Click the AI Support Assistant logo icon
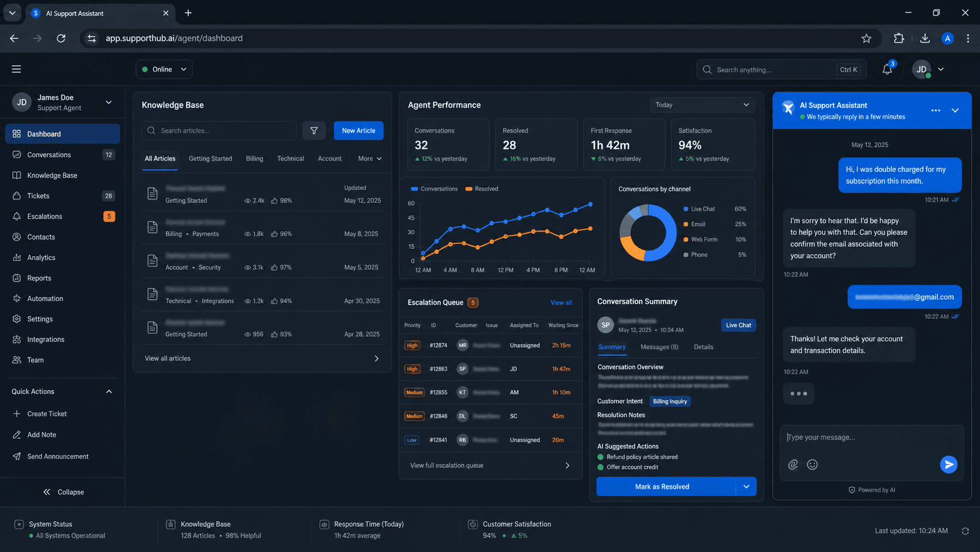This screenshot has width=980, height=552. click(788, 107)
